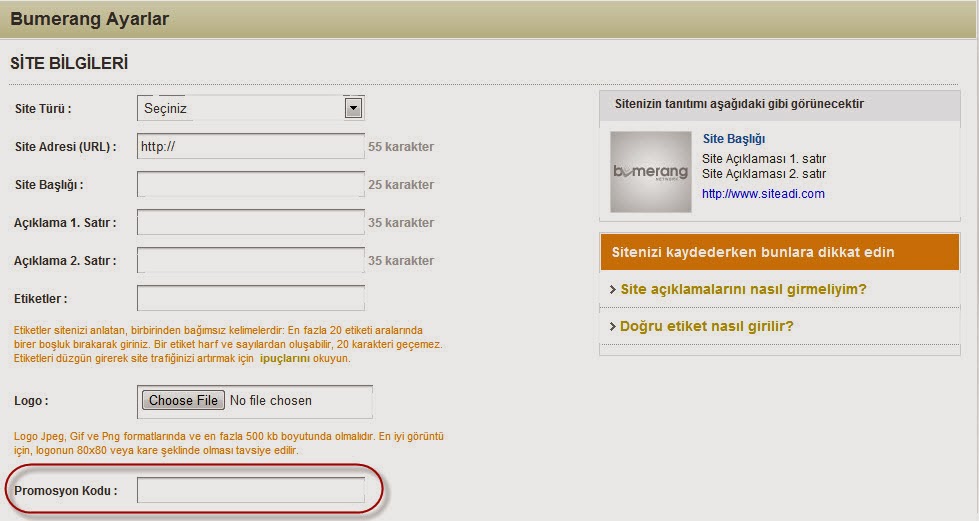Open the ipuçlarını link
Viewport: 979px width, 521px height.
pyautogui.click(x=285, y=359)
